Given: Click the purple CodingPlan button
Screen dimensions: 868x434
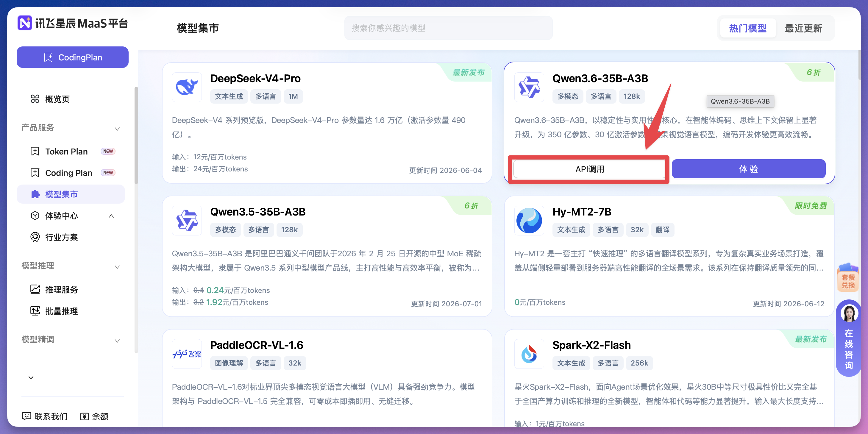Looking at the screenshot, I should (72, 57).
